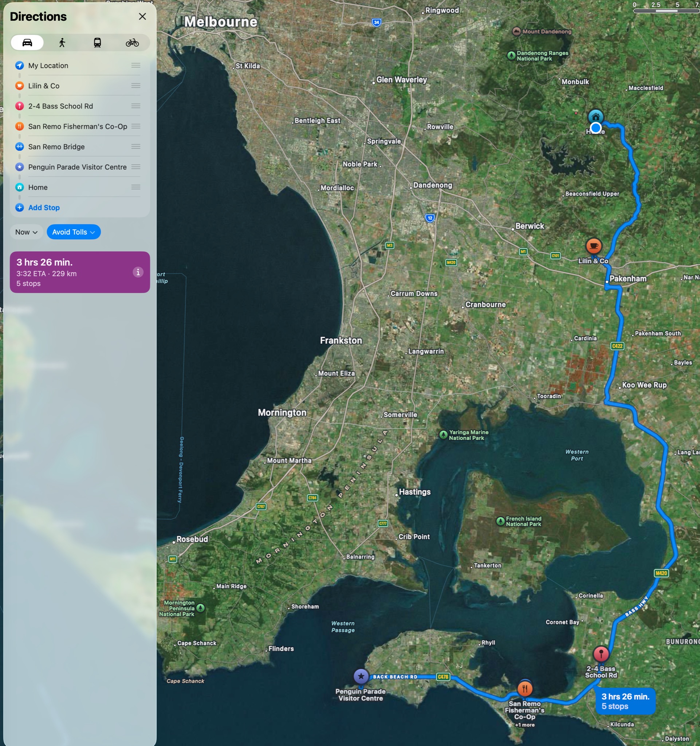
Task: Select the driving car mode icon
Action: [x=27, y=42]
